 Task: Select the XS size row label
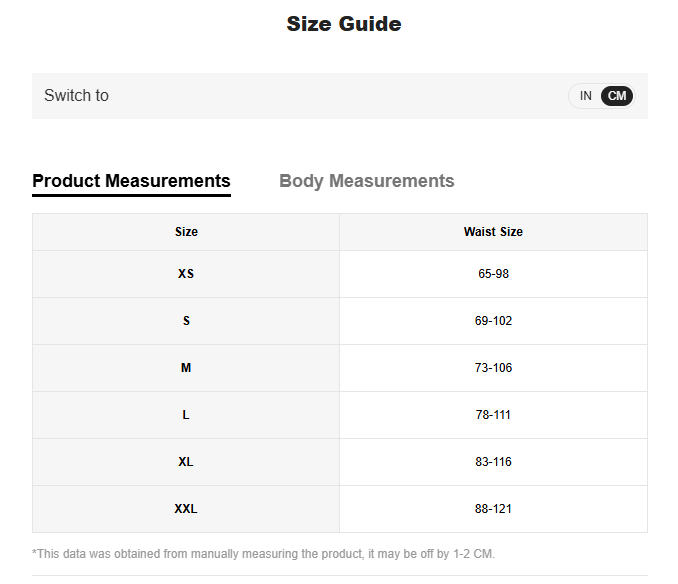point(186,274)
